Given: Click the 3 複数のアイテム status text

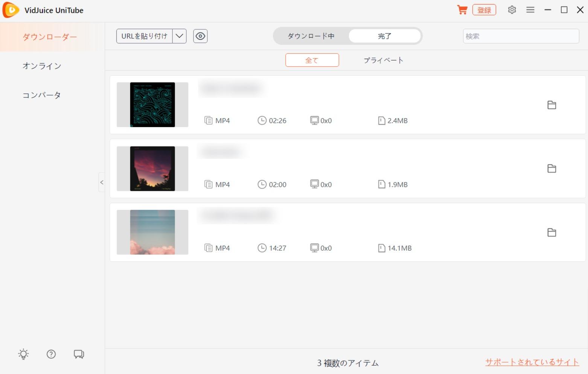Looking at the screenshot, I should (348, 363).
